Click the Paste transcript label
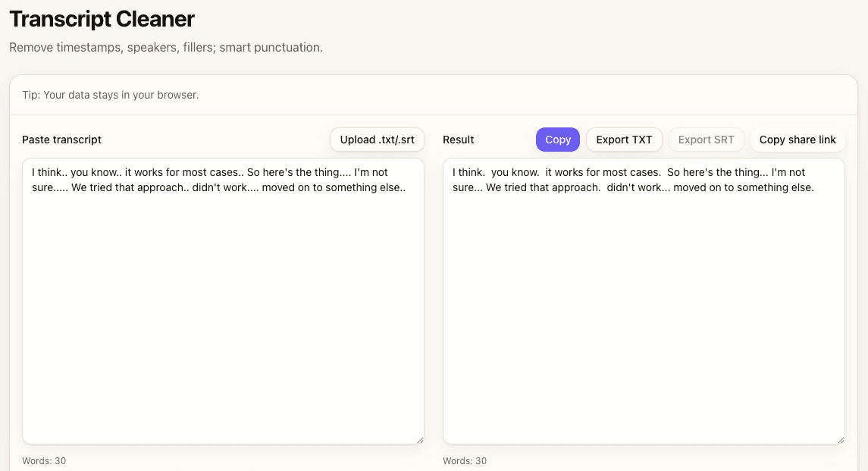The height and width of the screenshot is (471, 868). (61, 140)
